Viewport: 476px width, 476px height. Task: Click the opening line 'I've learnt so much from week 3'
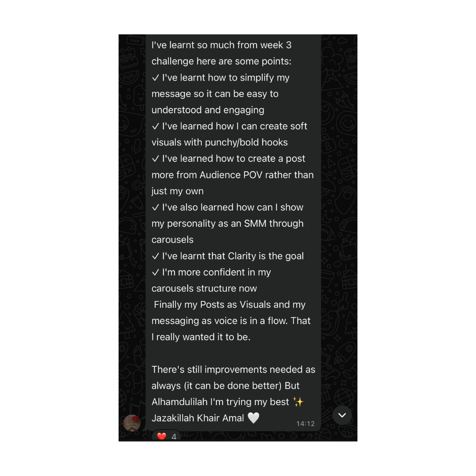(x=221, y=45)
